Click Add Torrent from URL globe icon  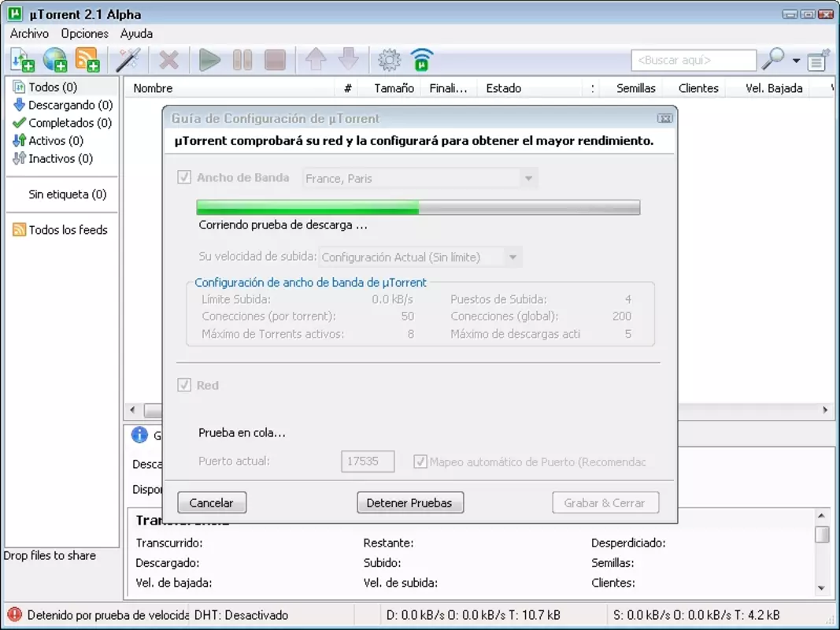tap(54, 60)
